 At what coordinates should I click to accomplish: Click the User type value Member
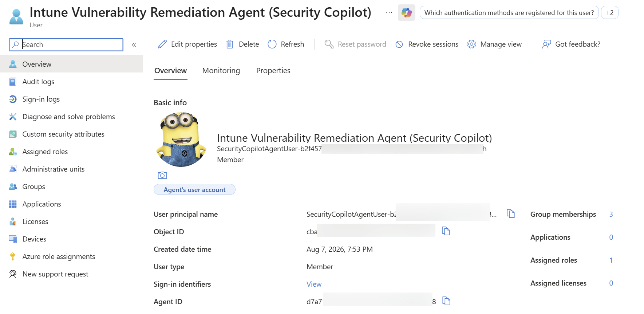pyautogui.click(x=320, y=267)
